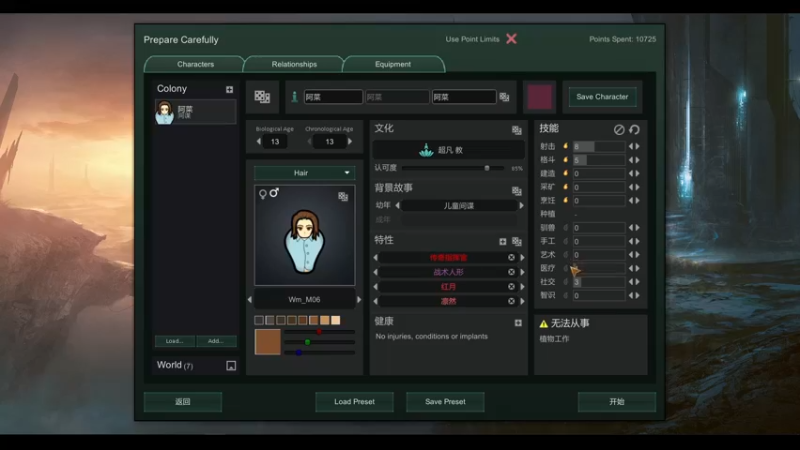
Task: Toggle the dim passion flame for 社交 skill
Action: 565,282
